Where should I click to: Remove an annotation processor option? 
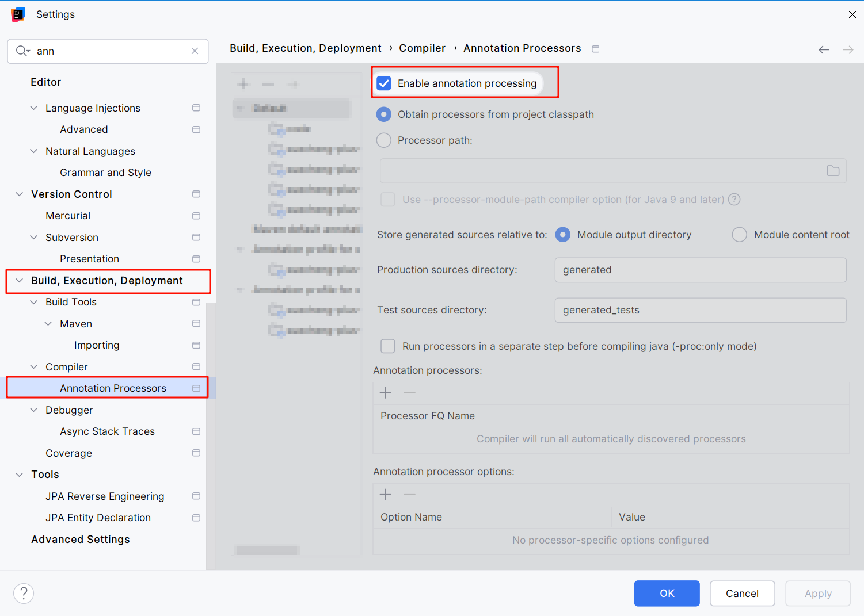point(409,495)
